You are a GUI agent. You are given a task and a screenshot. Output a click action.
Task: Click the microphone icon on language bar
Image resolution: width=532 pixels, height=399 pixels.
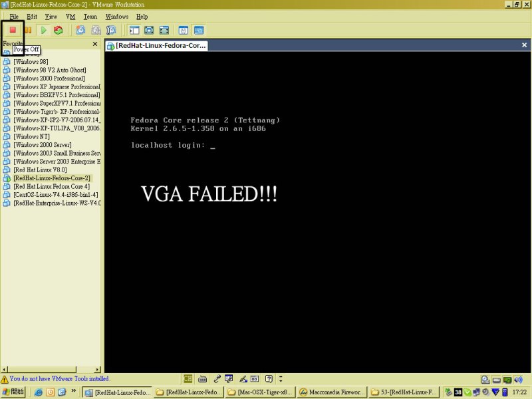[217, 378]
